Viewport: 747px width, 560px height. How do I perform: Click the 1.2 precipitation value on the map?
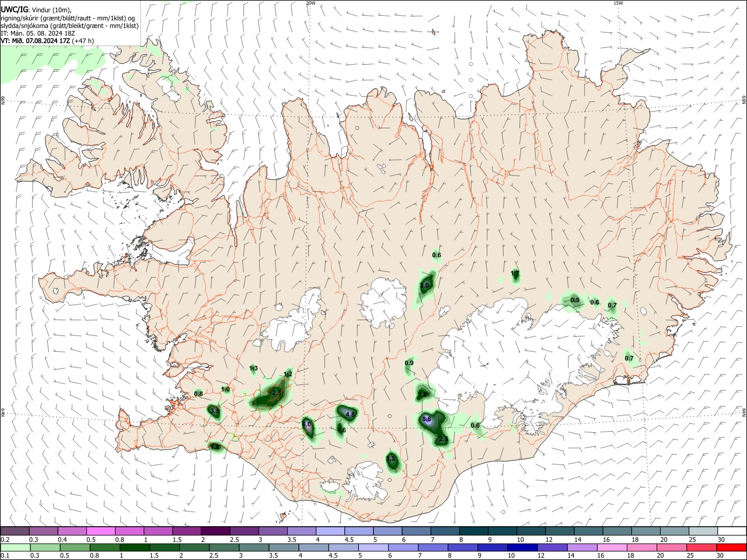(288, 374)
